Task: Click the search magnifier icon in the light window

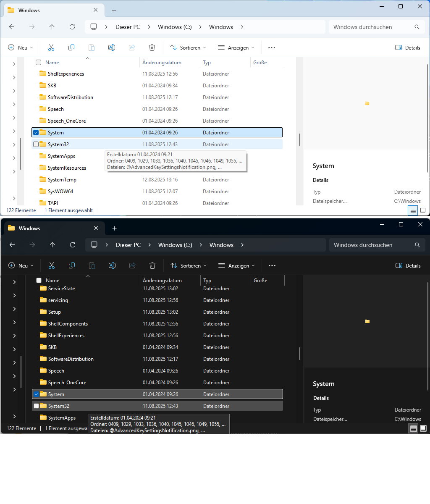Action: click(417, 27)
